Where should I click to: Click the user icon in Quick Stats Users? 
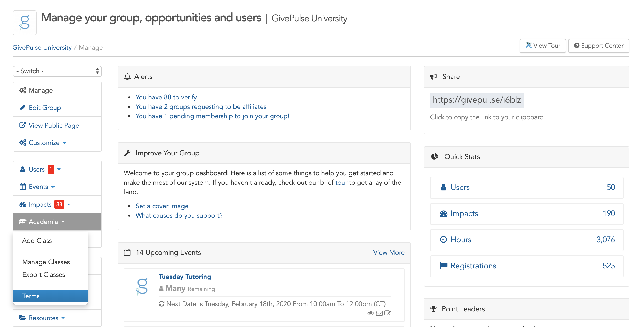pyautogui.click(x=444, y=187)
